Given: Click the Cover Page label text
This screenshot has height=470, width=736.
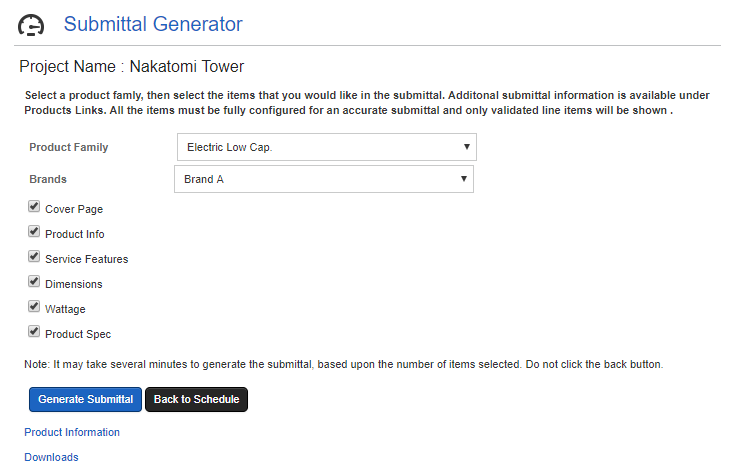Looking at the screenshot, I should 74,210.
